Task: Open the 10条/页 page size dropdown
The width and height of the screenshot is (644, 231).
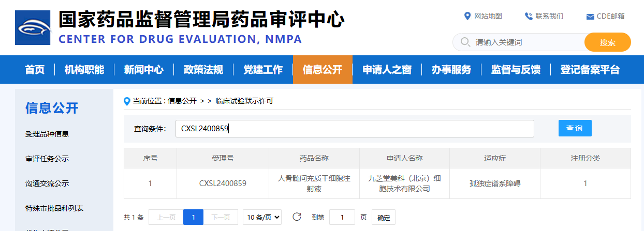Action: tap(264, 218)
